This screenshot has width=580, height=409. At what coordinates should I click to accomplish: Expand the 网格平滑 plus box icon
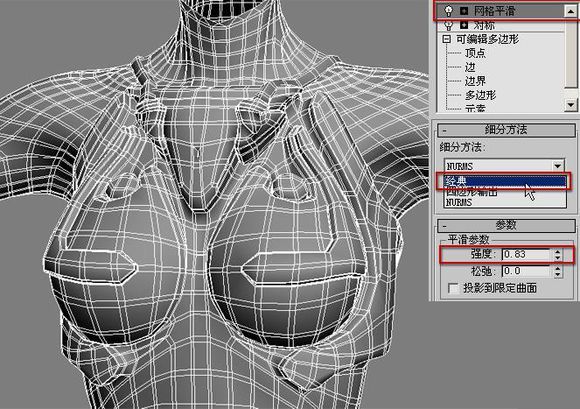pyautogui.click(x=464, y=11)
